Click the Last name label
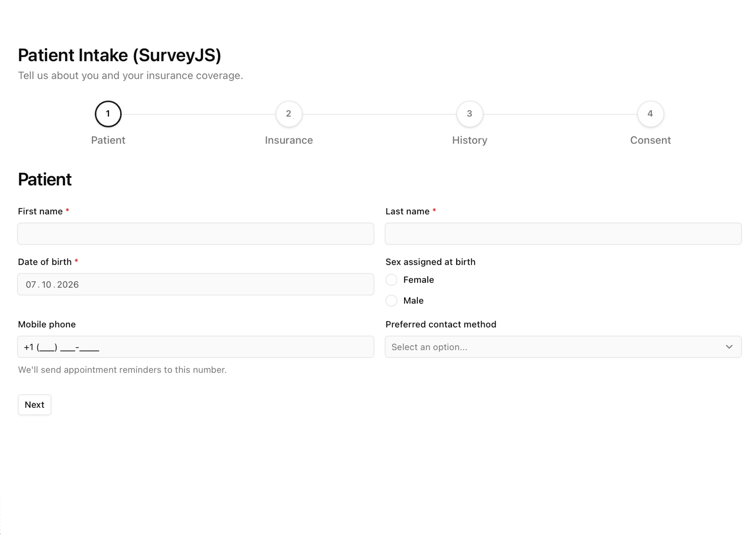This screenshot has width=756, height=535. [x=407, y=211]
